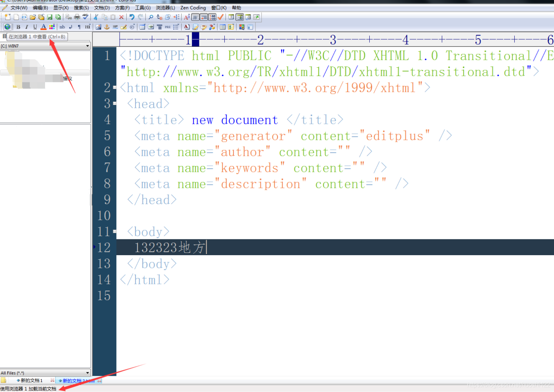Open the All Files (*.*) filter dropdown
554x392 pixels.
(45, 373)
